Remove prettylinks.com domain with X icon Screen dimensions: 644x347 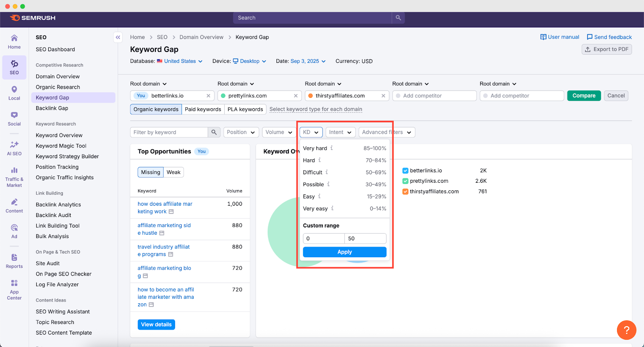tap(296, 96)
